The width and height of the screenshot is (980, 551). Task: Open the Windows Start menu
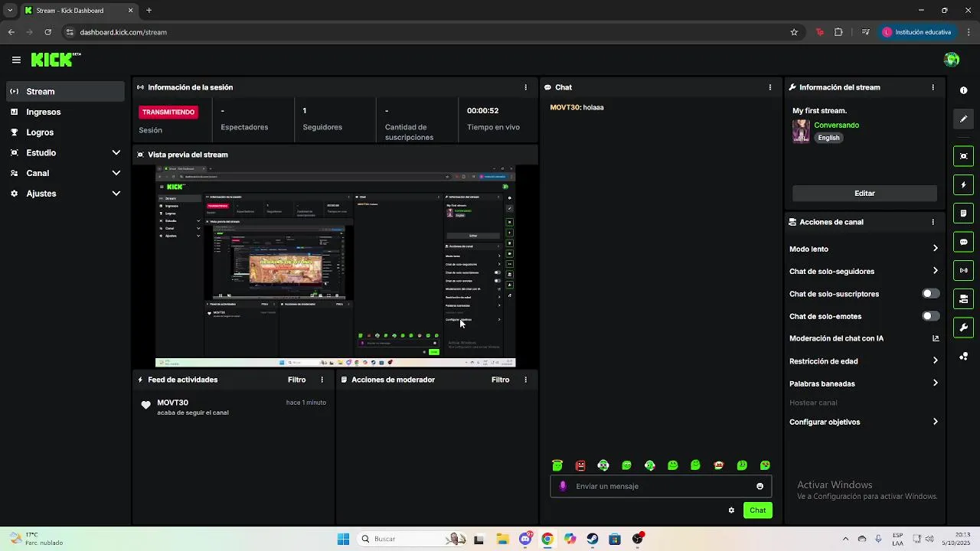343,539
